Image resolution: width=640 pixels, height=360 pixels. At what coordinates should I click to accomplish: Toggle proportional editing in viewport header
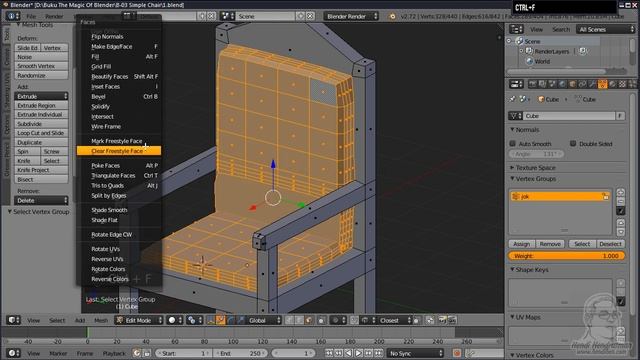coord(339,320)
